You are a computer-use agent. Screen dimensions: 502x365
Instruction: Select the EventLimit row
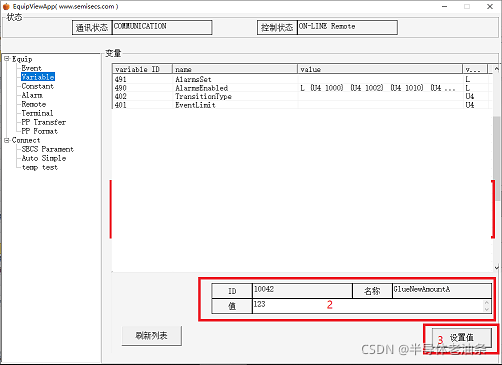(x=300, y=105)
